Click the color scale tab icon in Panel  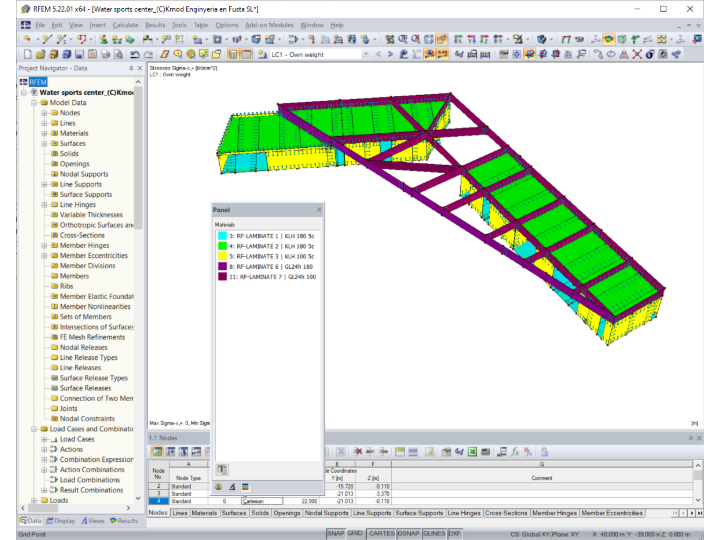[x=246, y=487]
